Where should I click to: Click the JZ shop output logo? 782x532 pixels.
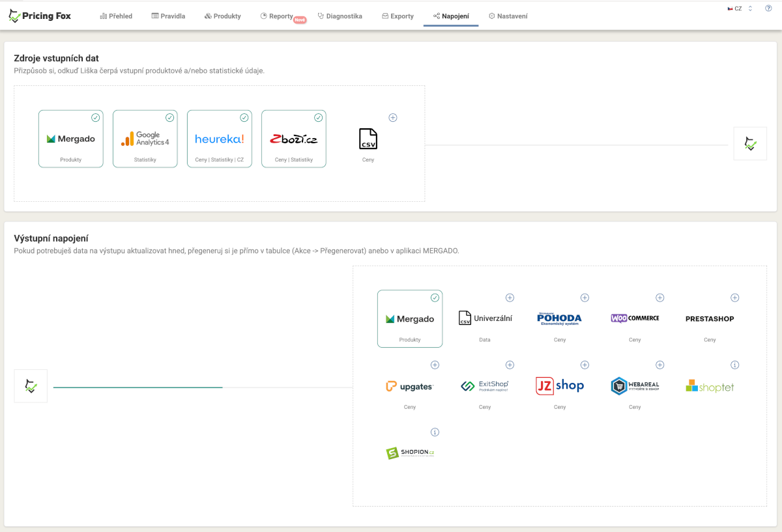pyautogui.click(x=560, y=385)
